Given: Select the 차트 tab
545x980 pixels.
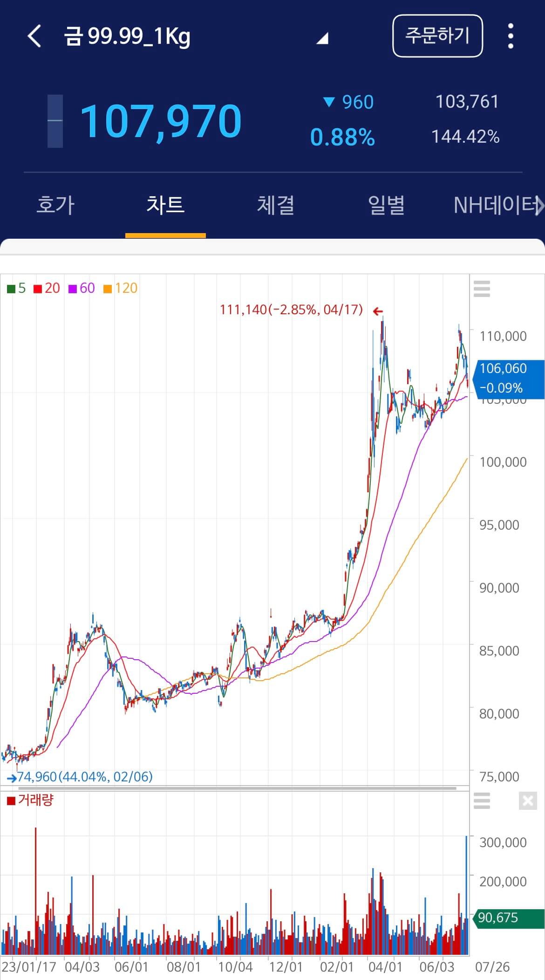Looking at the screenshot, I should (165, 205).
